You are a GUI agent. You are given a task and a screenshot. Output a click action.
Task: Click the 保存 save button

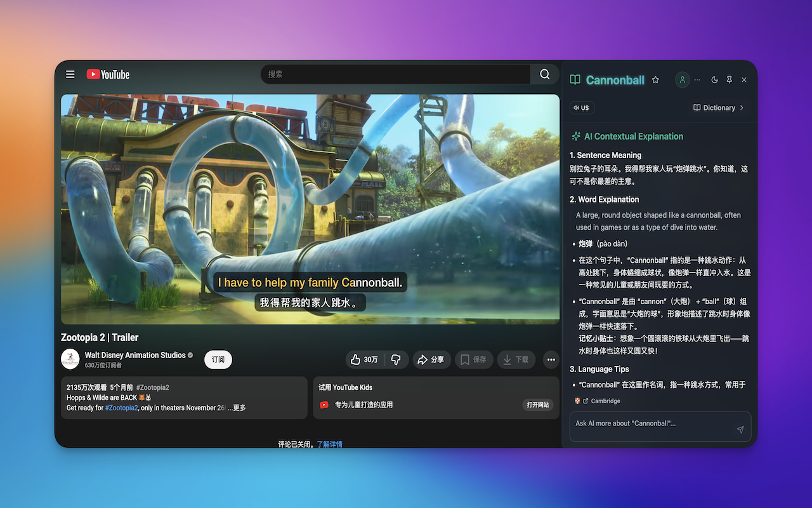(473, 360)
